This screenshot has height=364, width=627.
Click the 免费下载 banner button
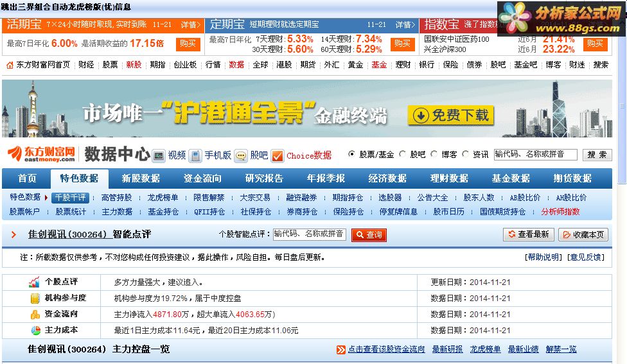[x=451, y=116]
